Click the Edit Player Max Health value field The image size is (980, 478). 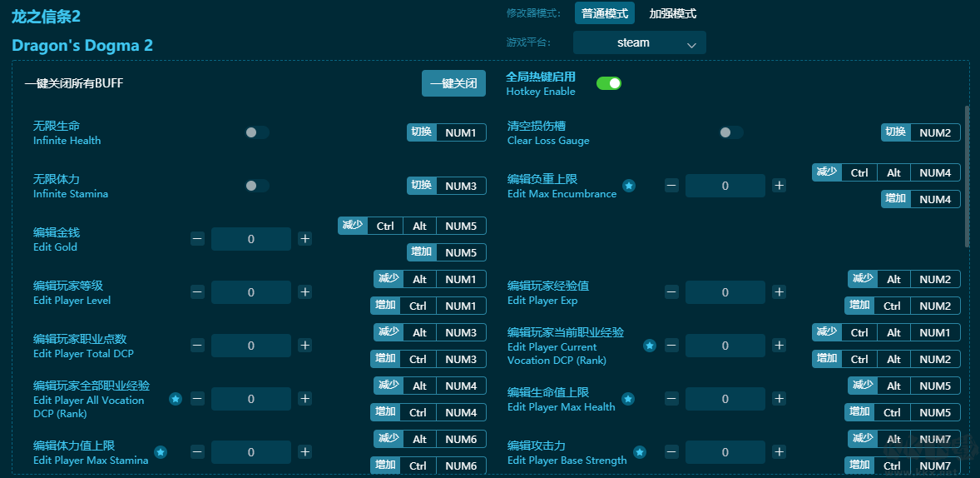tap(725, 399)
